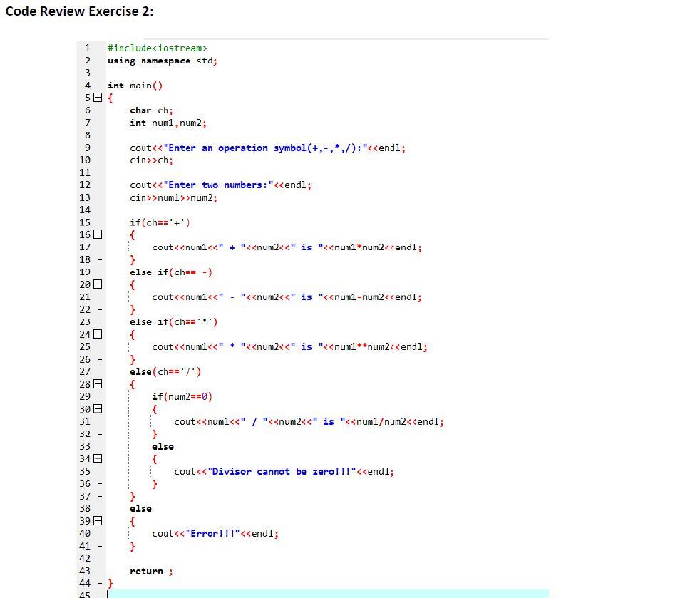Screen dimensions: 700x598
Task: Collapse the multiplication block at line 24
Action: point(98,334)
